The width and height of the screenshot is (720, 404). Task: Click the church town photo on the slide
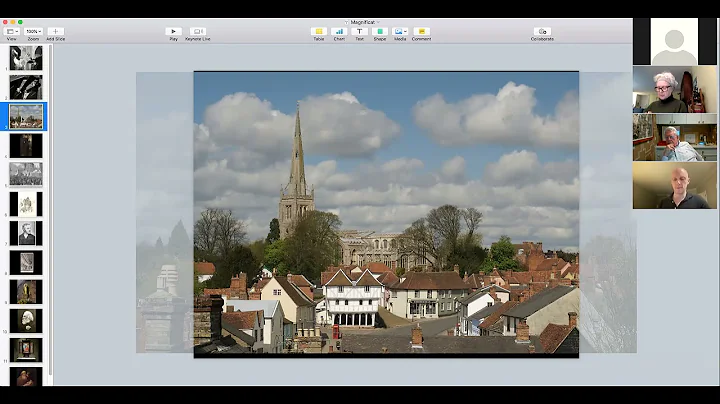(x=386, y=213)
